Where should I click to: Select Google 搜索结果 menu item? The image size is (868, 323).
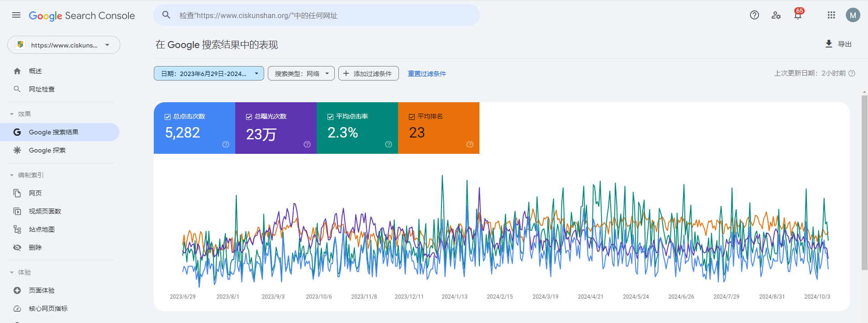pyautogui.click(x=60, y=132)
